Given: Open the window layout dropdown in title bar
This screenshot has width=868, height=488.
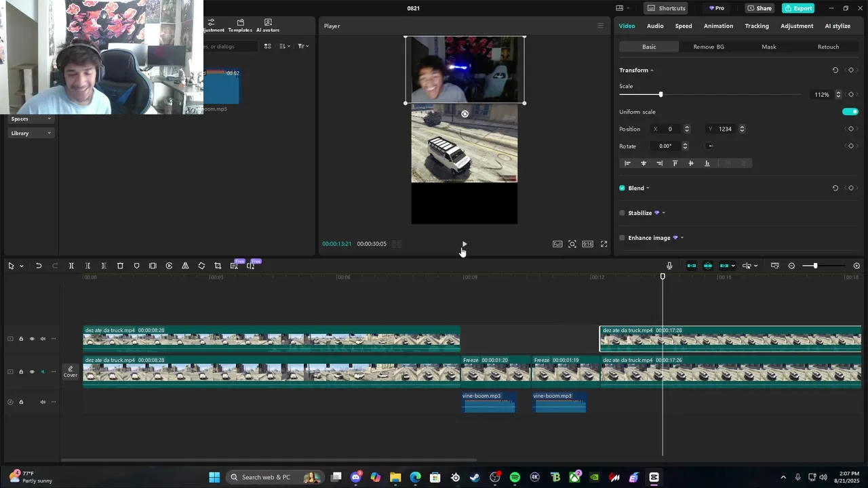Looking at the screenshot, I should 623,8.
